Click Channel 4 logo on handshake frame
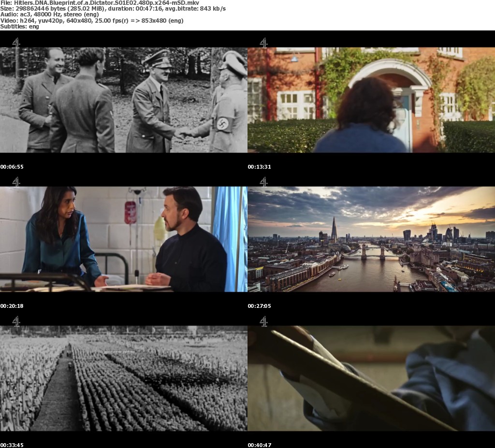Viewport: 495px width, 448px height. point(16,43)
